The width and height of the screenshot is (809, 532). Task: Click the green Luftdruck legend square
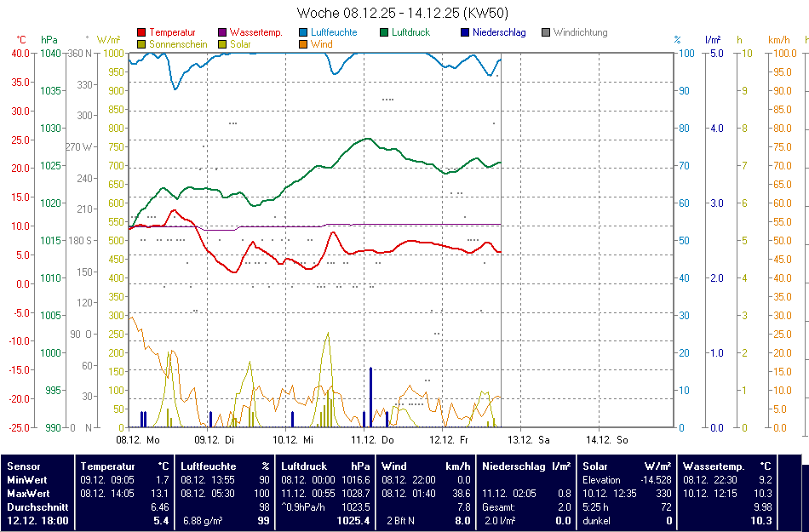(x=385, y=33)
